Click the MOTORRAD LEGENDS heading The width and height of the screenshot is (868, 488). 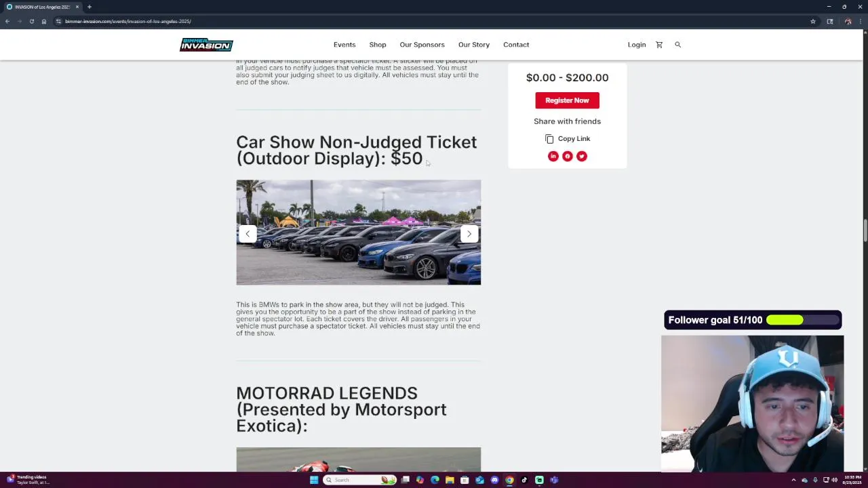click(x=341, y=409)
